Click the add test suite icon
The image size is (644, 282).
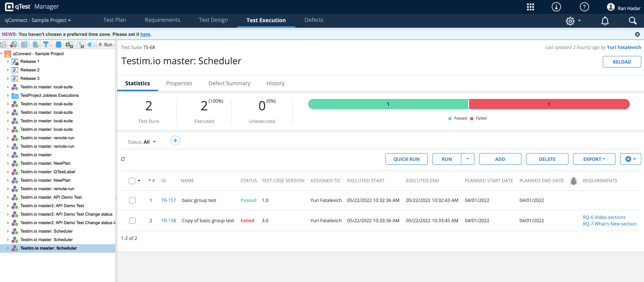coord(13,45)
